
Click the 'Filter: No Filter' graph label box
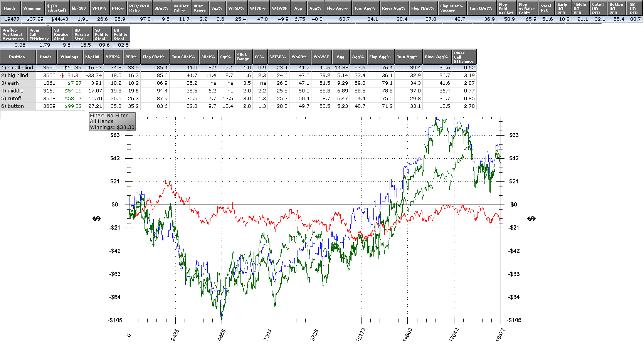coord(112,121)
